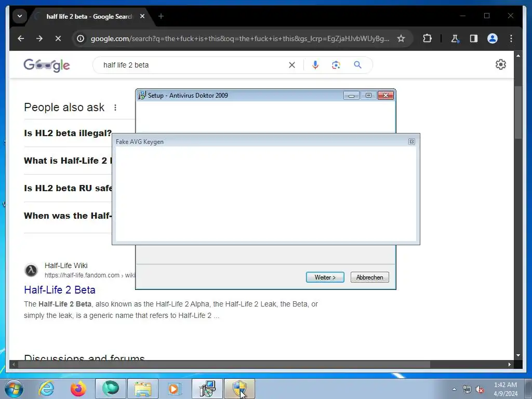This screenshot has height=399, width=532.
Task: Click the horizontal scroll right arrow
Action: (x=509, y=364)
